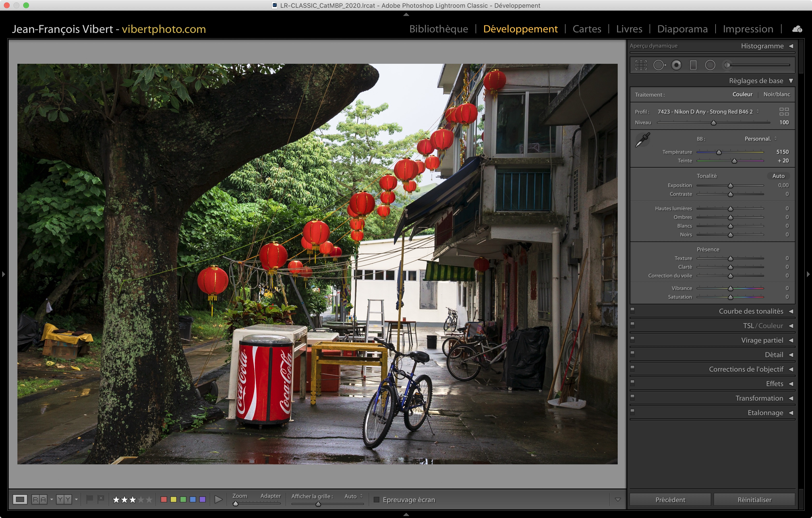Click the red color label swatch
812x518 pixels.
(164, 499)
